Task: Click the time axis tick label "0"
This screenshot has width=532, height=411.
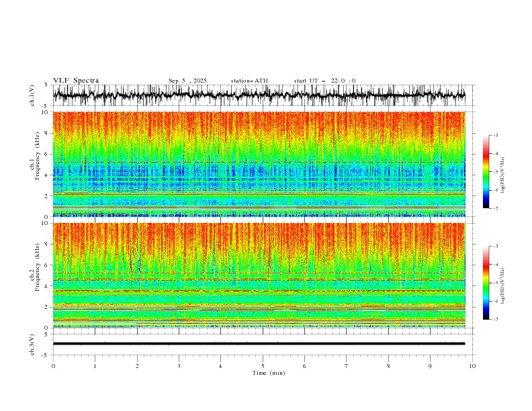Action: click(x=53, y=366)
